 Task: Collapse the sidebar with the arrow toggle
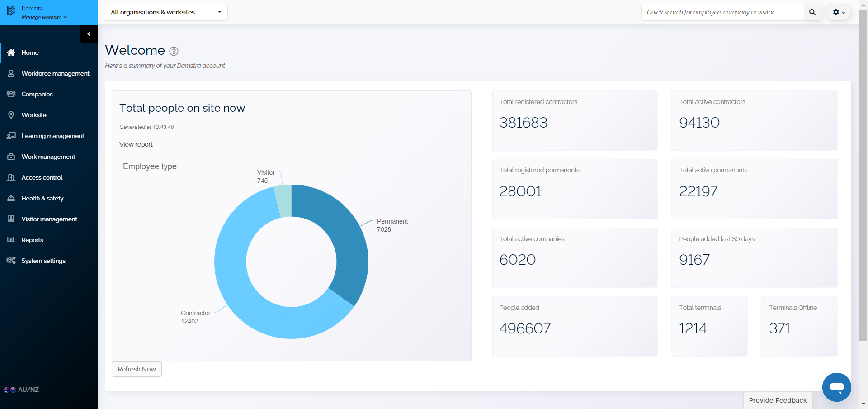89,34
